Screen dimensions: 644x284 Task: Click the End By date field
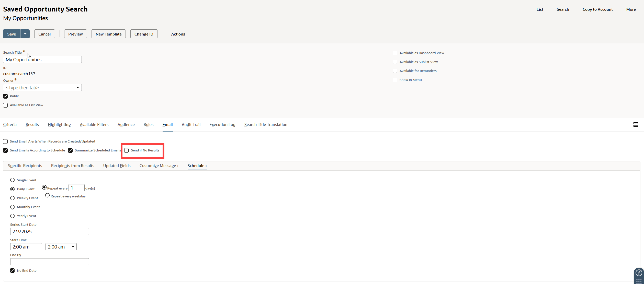tap(50, 262)
